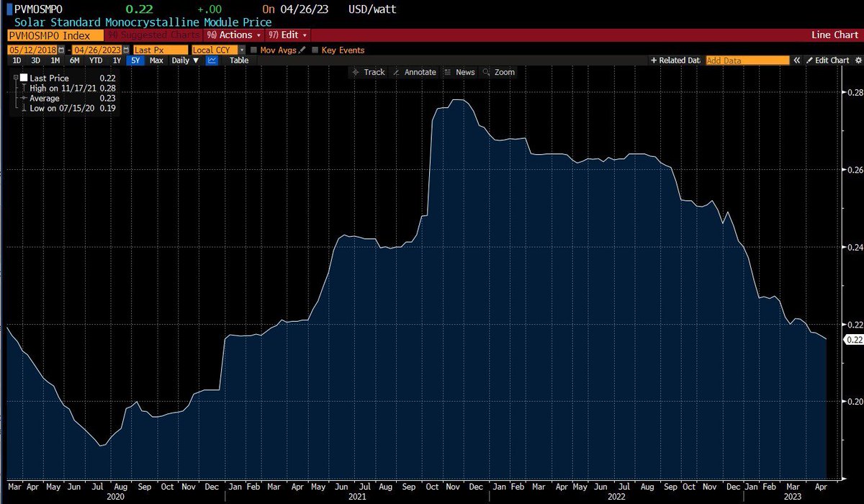Select the 5Y time range

[x=135, y=60]
